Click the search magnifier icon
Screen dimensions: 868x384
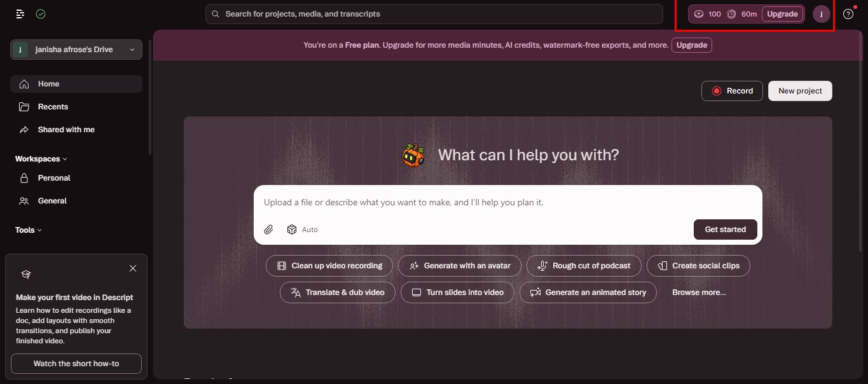[x=216, y=14]
